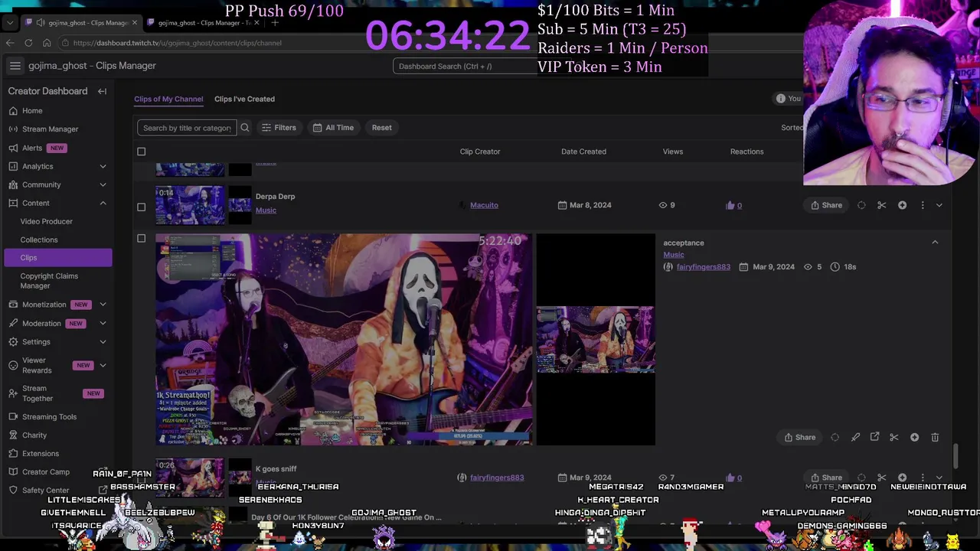
Task: Open a new browser tab with plus icon
Action: click(275, 22)
